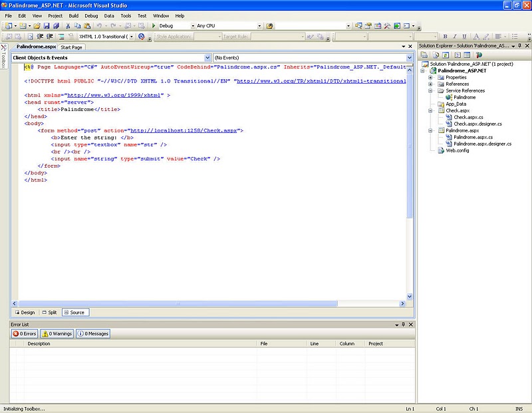Select Web.config in Solution Explorer
532x413 pixels.
pos(457,150)
